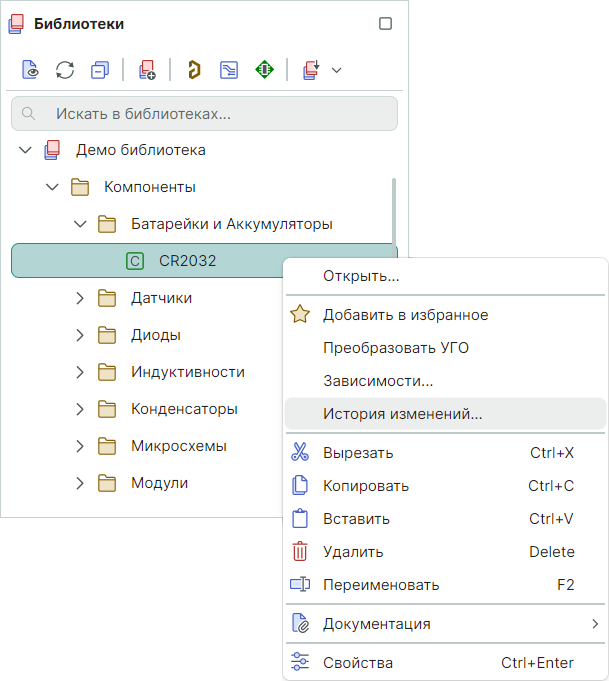Click the library search field
The height and width of the screenshot is (681, 609).
pyautogui.click(x=204, y=114)
